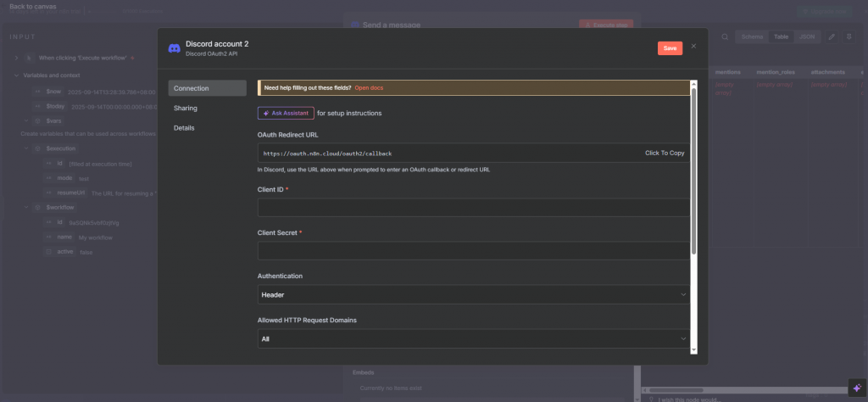The width and height of the screenshot is (868, 402).
Task: Click the search icon in the background output panel
Action: [x=725, y=37]
